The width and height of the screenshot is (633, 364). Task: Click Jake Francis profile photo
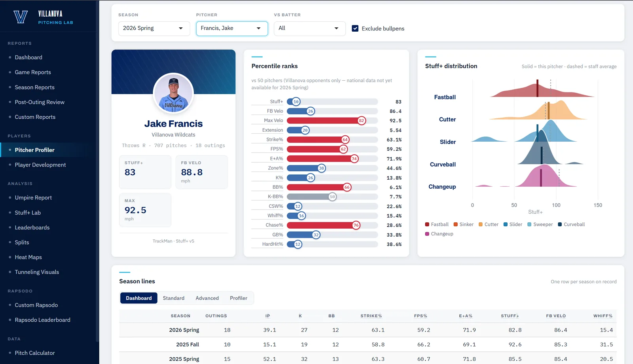coord(173,93)
